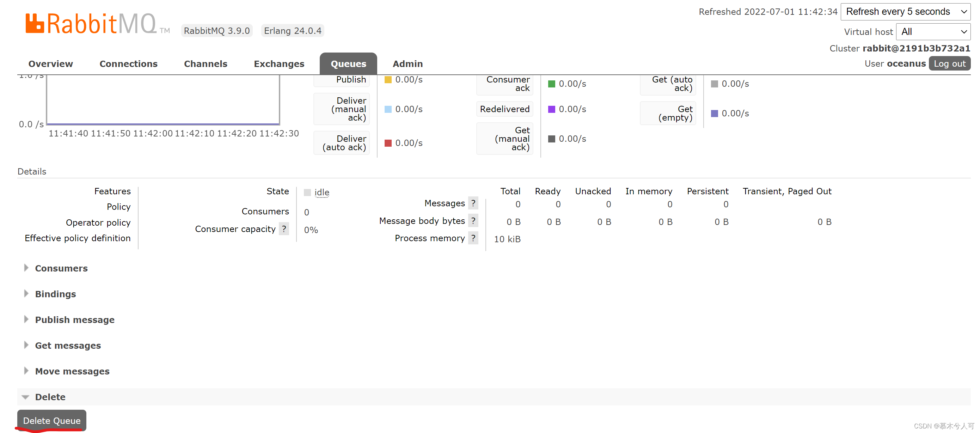Open the Virtual host dropdown

pos(933,32)
